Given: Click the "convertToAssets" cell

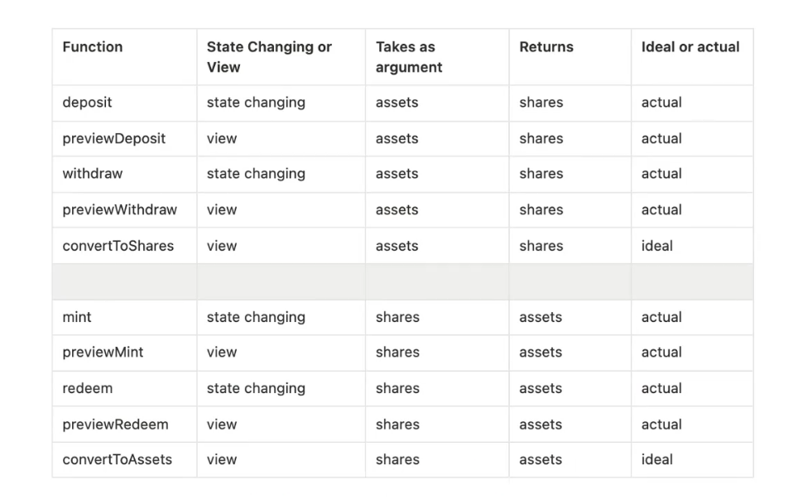Looking at the screenshot, I should tap(118, 459).
